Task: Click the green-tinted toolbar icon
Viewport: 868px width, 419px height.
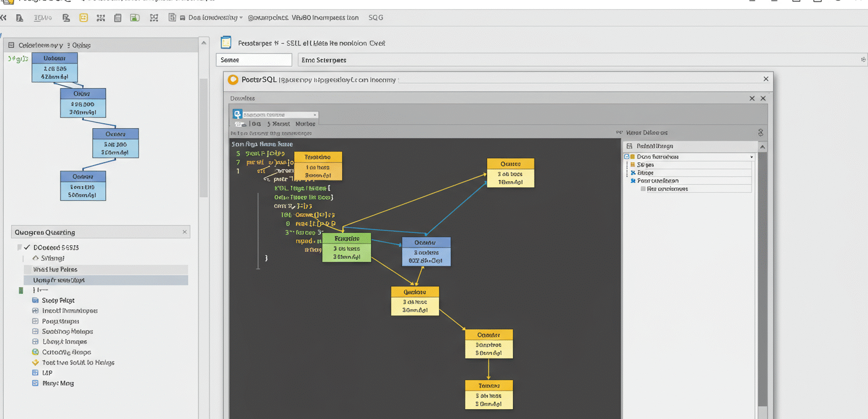Action: [x=134, y=18]
